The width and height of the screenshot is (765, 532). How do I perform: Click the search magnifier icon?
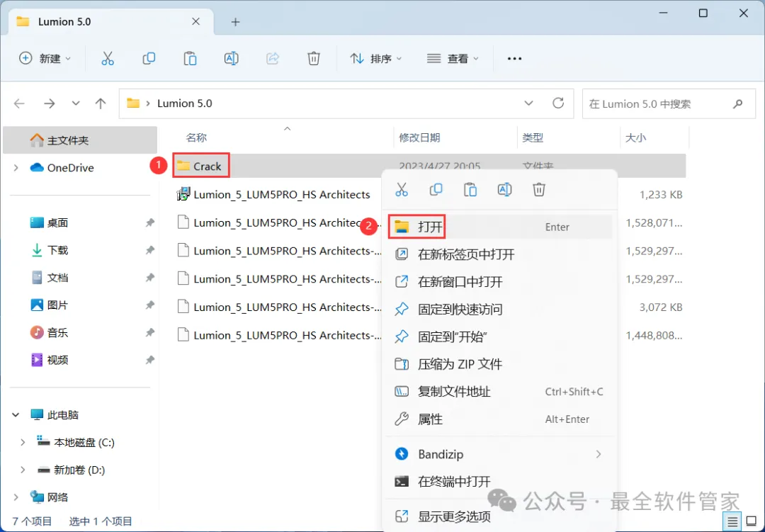737,103
